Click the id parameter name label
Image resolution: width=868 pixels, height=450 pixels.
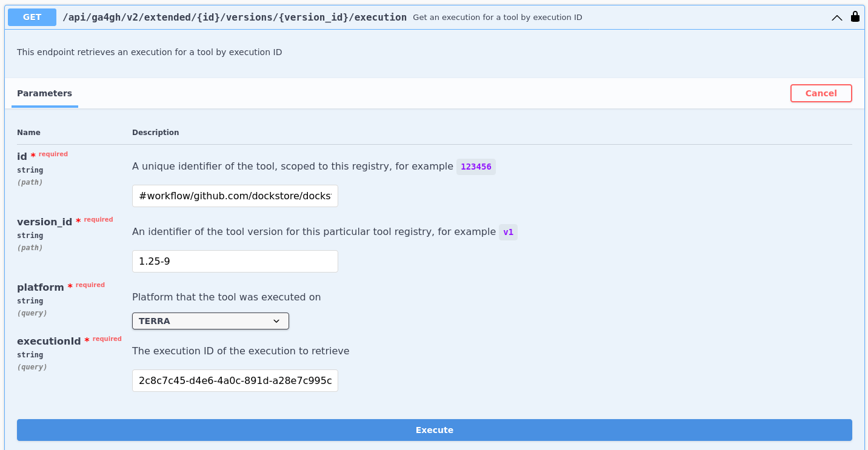[22, 156]
